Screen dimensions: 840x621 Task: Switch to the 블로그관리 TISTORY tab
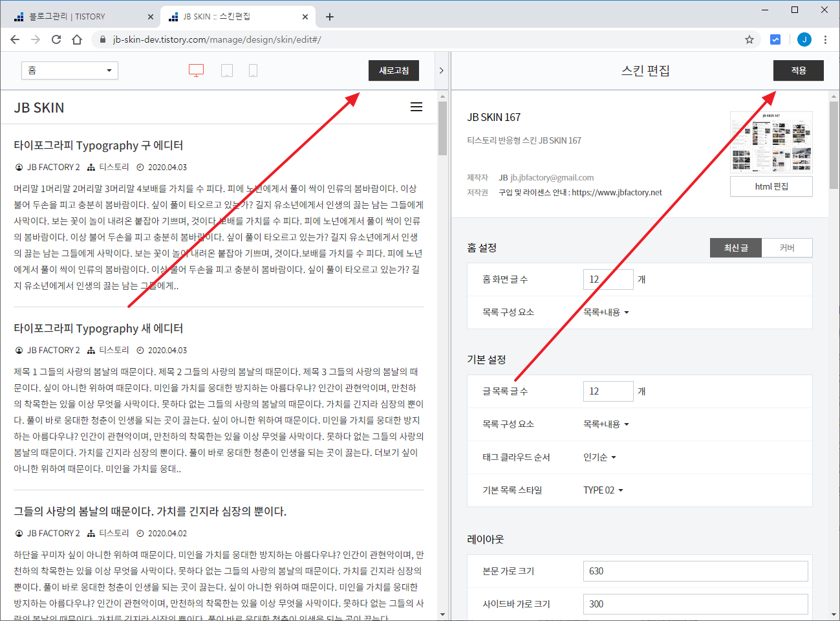(81, 17)
